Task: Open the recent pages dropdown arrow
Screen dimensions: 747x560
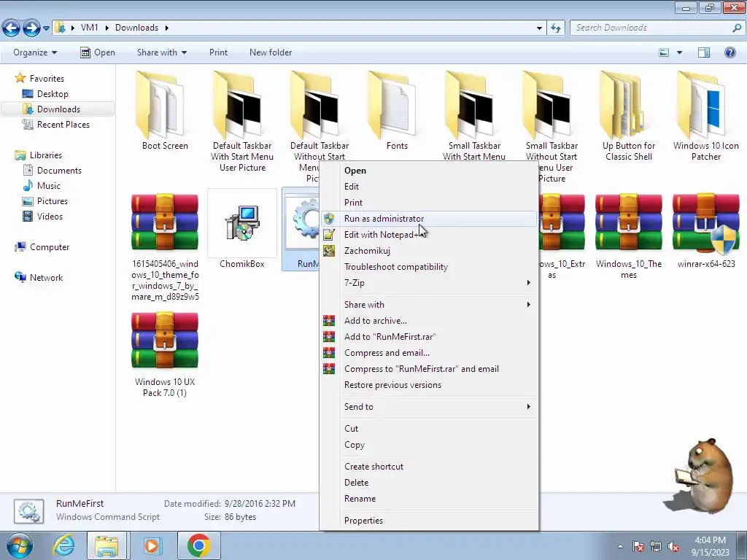Action: (x=46, y=28)
